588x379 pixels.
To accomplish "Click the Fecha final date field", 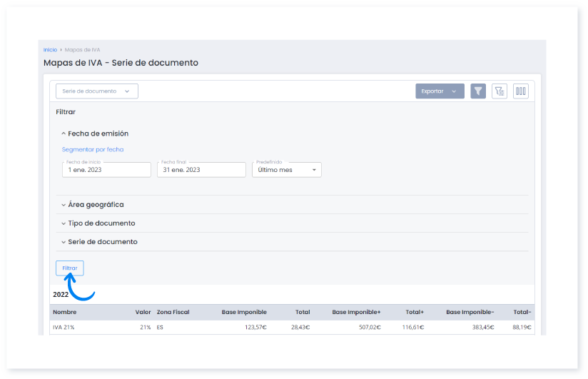I will (x=201, y=170).
